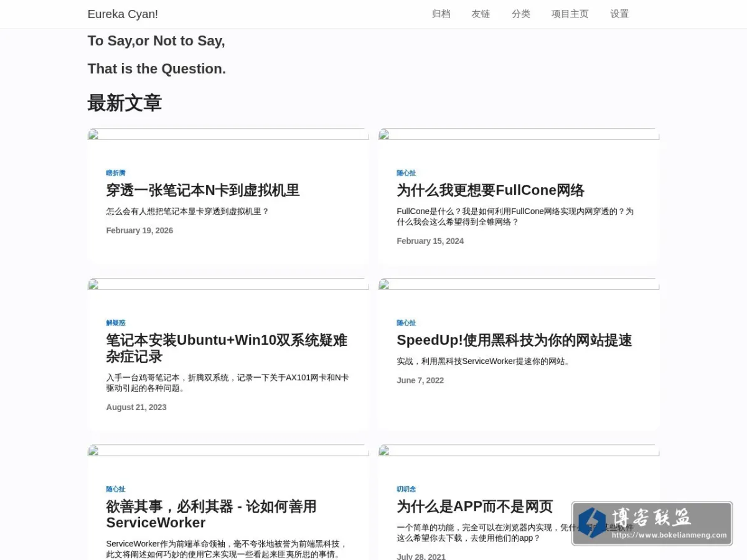Go to the 友链 friend links page

(x=481, y=14)
